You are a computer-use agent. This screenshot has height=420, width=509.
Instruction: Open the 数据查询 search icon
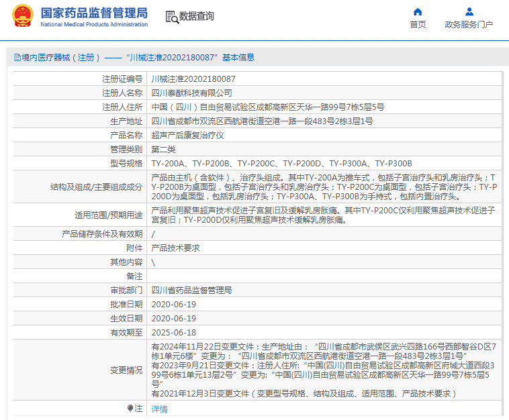[172, 17]
